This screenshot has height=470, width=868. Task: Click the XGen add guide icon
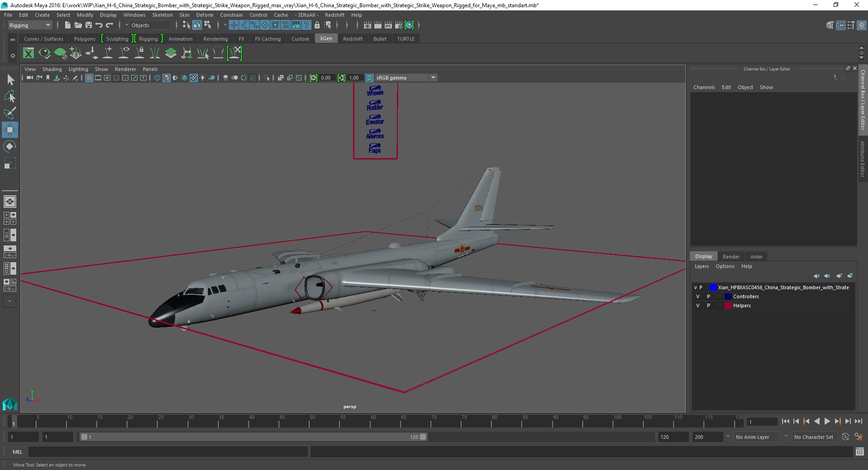click(x=108, y=53)
